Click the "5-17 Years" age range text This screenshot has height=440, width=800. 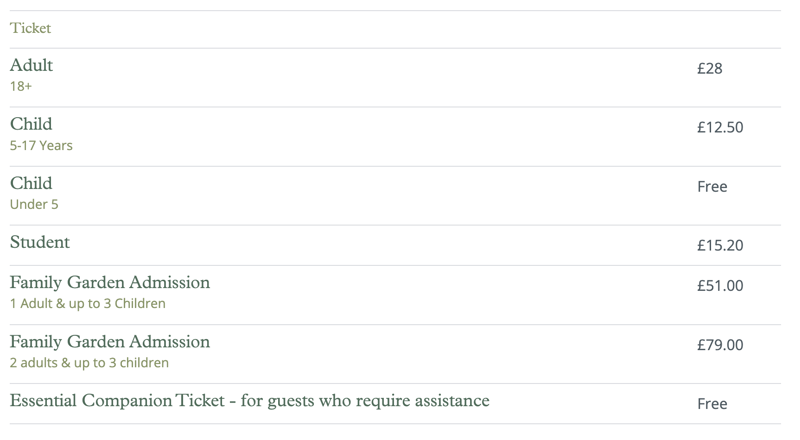(41, 145)
